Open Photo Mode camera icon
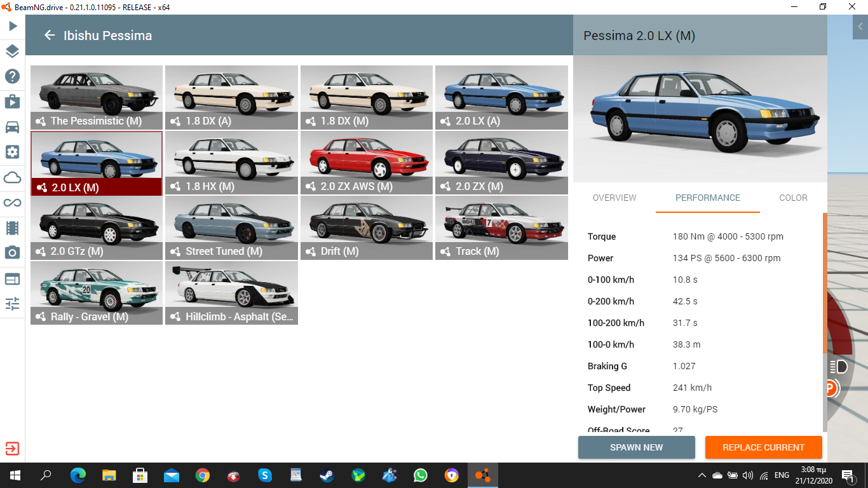Viewport: 868px width, 488px height. click(x=12, y=253)
